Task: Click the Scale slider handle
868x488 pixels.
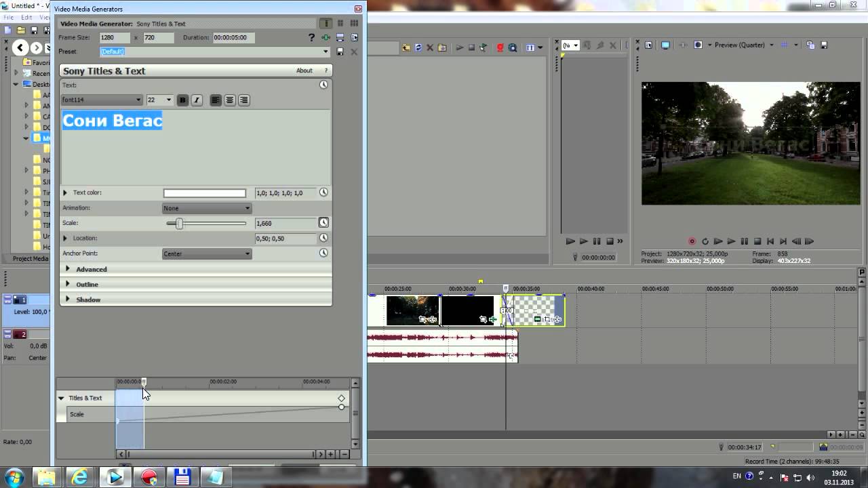Action: (180, 223)
